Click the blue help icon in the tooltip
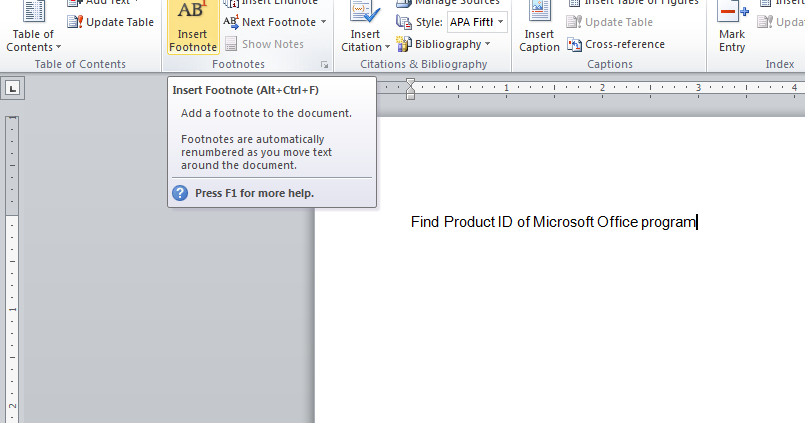 (x=180, y=193)
